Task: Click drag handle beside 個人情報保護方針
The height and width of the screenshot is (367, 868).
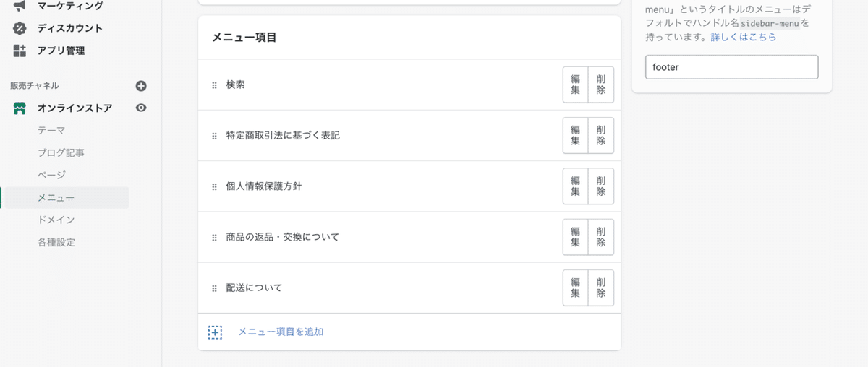Action: click(214, 186)
